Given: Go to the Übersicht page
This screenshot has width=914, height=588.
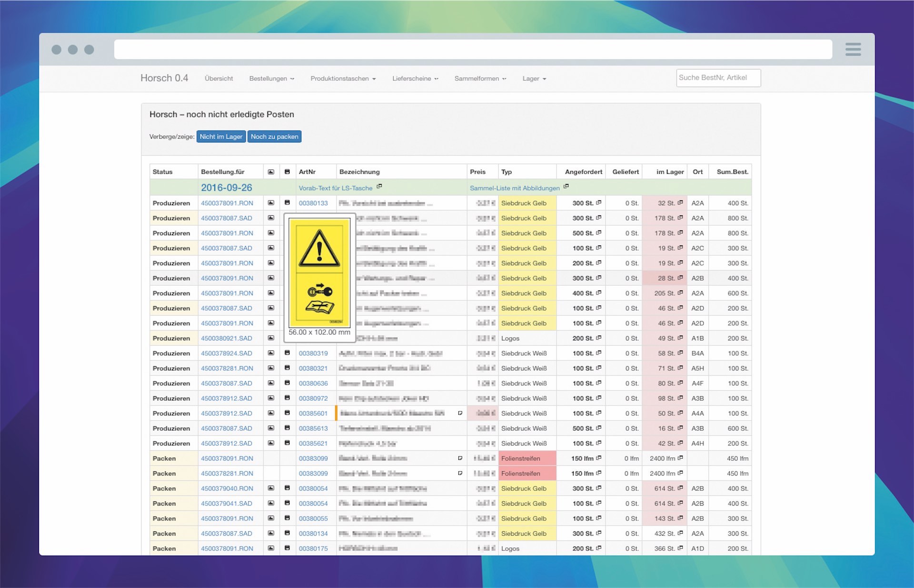Looking at the screenshot, I should pos(219,79).
